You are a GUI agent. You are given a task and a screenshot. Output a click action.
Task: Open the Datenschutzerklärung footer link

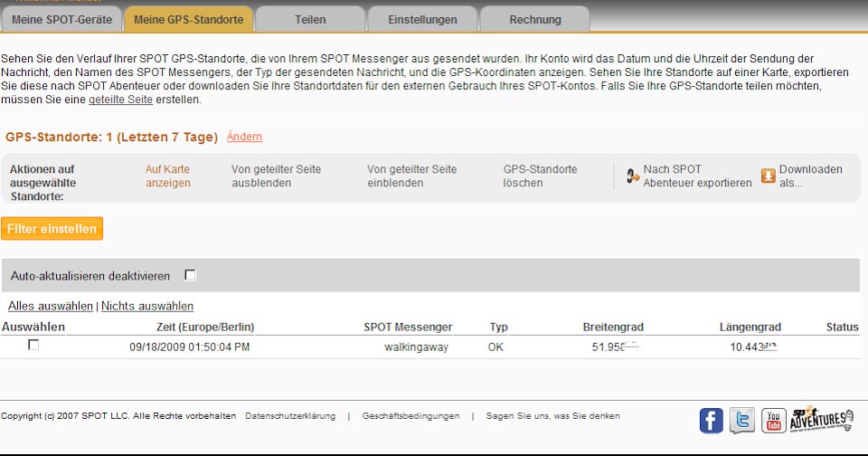(x=289, y=416)
